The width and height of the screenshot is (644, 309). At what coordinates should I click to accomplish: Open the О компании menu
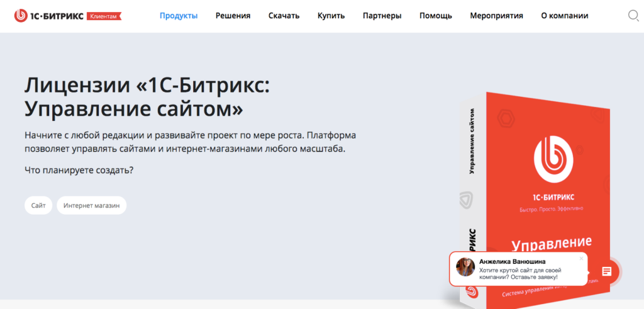coord(565,16)
